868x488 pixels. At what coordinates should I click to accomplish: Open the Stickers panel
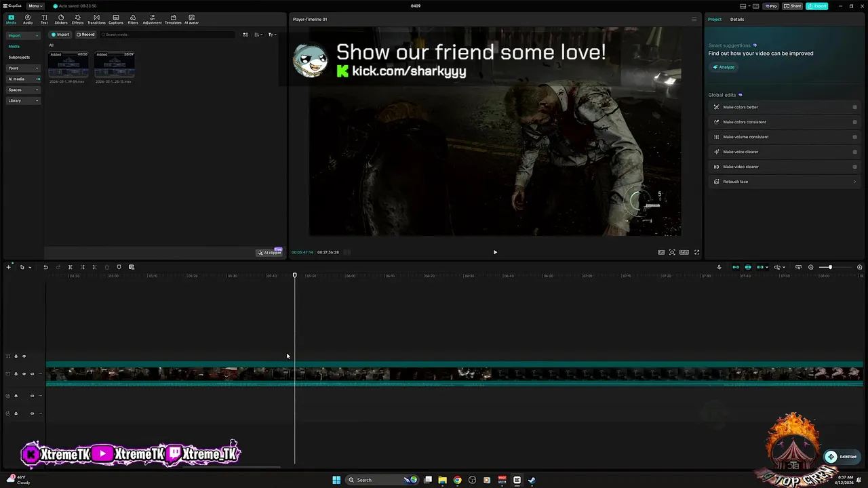(61, 19)
